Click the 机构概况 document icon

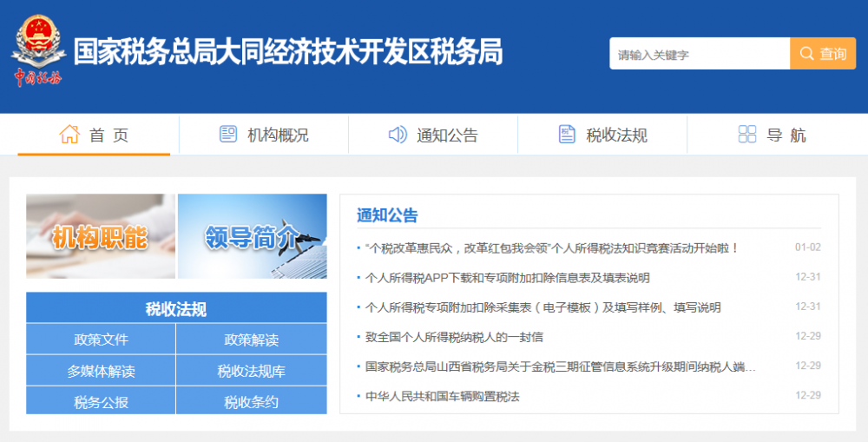pos(228,134)
